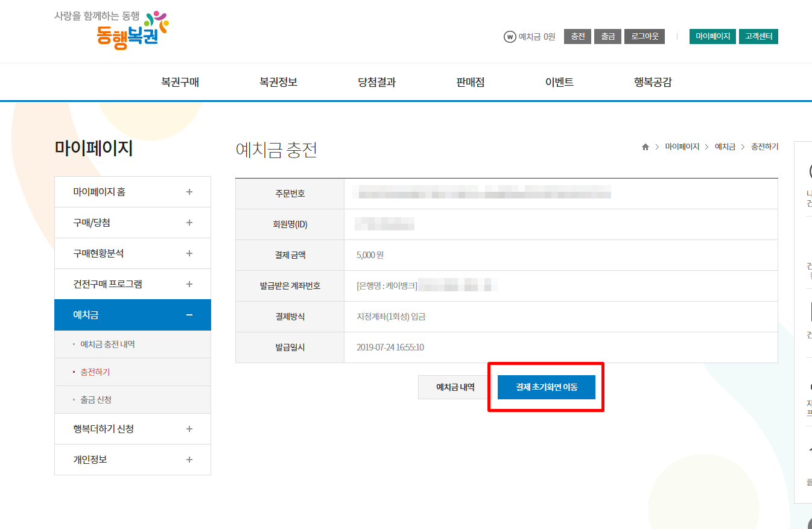Viewport: 812px width, 529px height.
Task: Click the 회원명(ID) row label
Action: pos(290,224)
